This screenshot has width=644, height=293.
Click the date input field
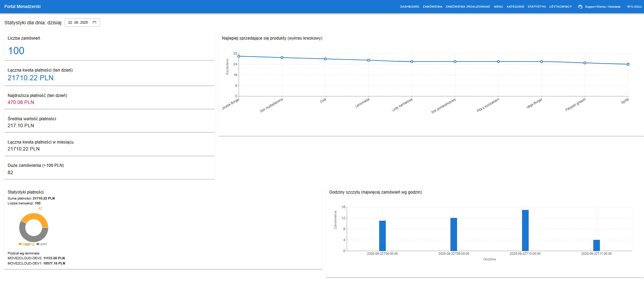(78, 23)
